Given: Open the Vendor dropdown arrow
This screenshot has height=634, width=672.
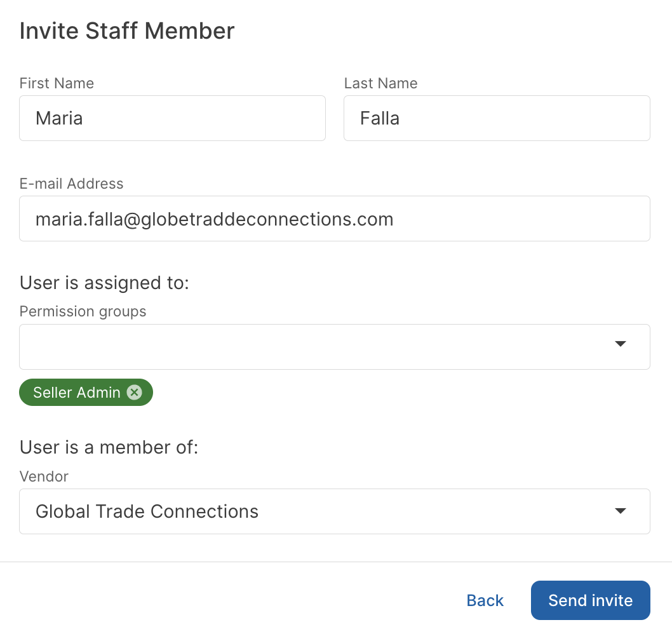Looking at the screenshot, I should (x=621, y=511).
